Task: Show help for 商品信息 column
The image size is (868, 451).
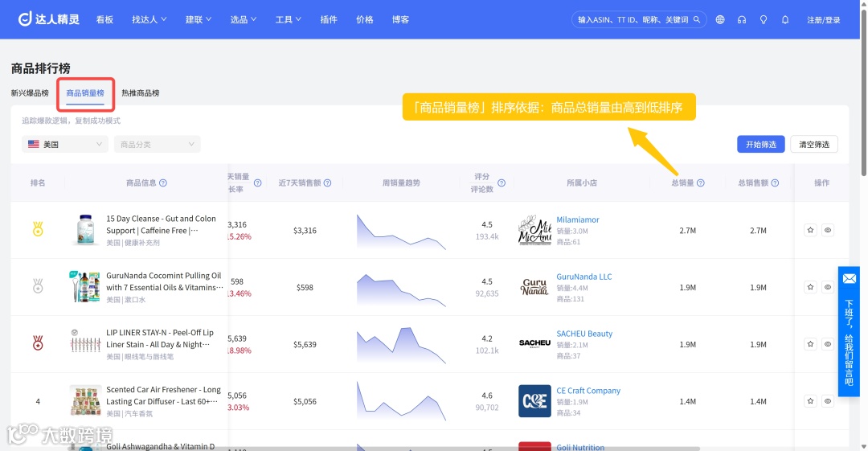Action: [163, 182]
